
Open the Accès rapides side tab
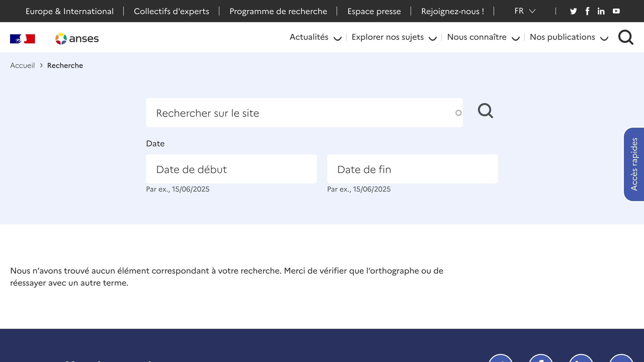(634, 164)
